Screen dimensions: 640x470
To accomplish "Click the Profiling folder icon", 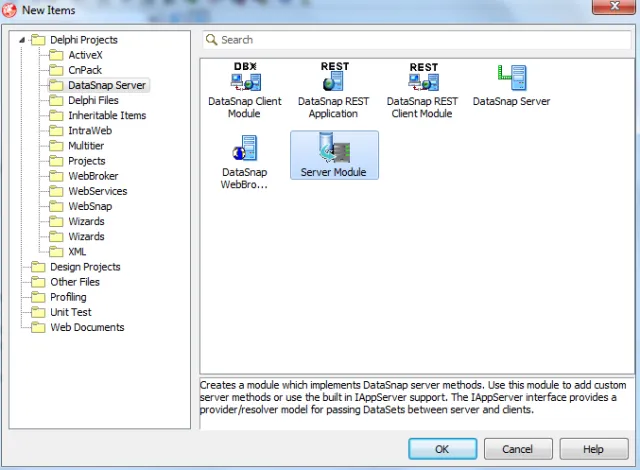I will [x=38, y=297].
